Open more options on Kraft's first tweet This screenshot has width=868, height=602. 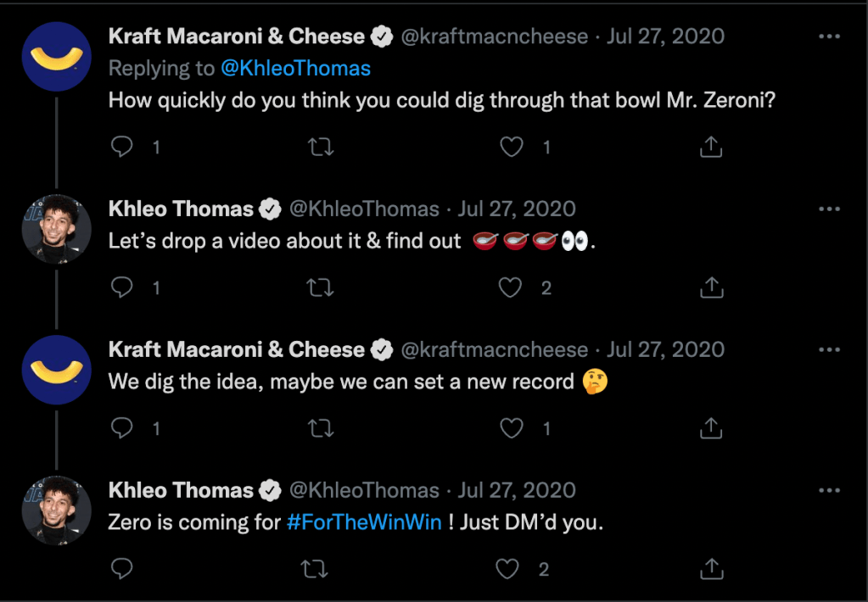click(829, 37)
